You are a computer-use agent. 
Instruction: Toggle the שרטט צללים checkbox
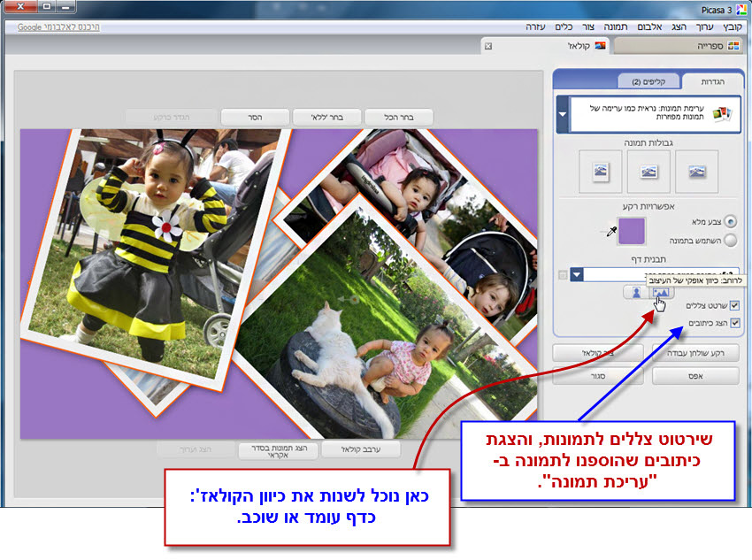734,305
